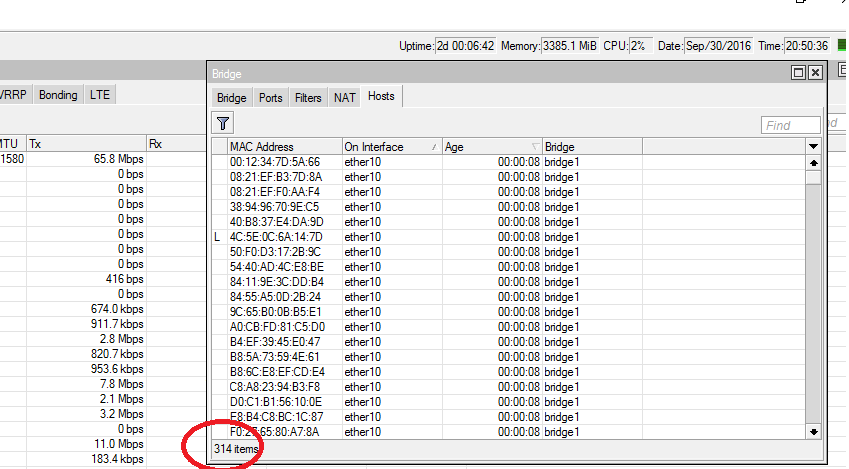
Task: Click the L flag on row 4C:5E:0C:6A:14:7D
Action: click(217, 237)
